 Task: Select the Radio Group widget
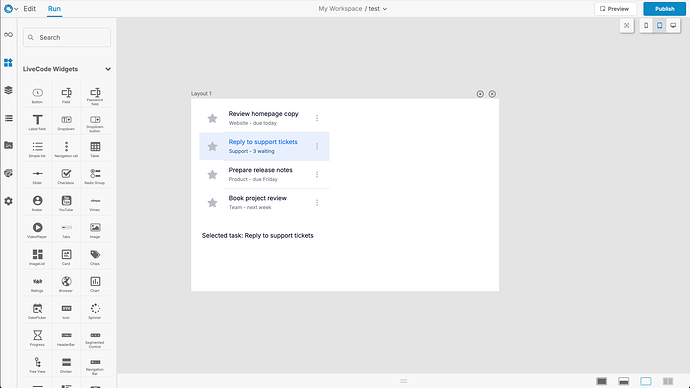point(95,176)
